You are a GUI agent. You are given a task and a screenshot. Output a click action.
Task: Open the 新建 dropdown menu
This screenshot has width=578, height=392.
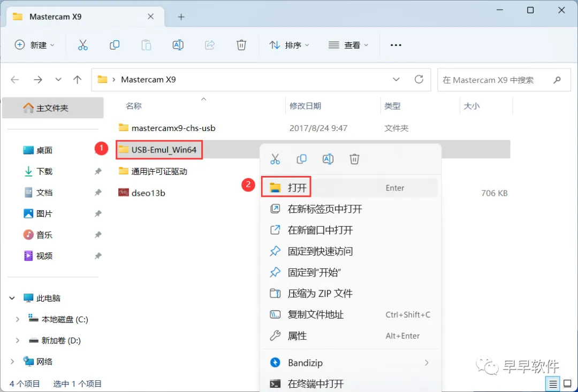[34, 45]
